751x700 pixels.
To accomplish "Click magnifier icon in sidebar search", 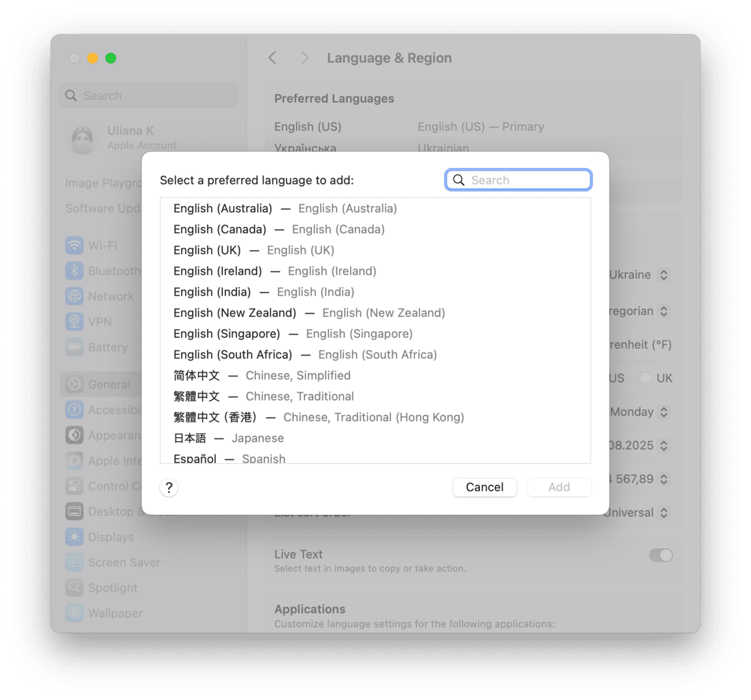I will coord(71,96).
